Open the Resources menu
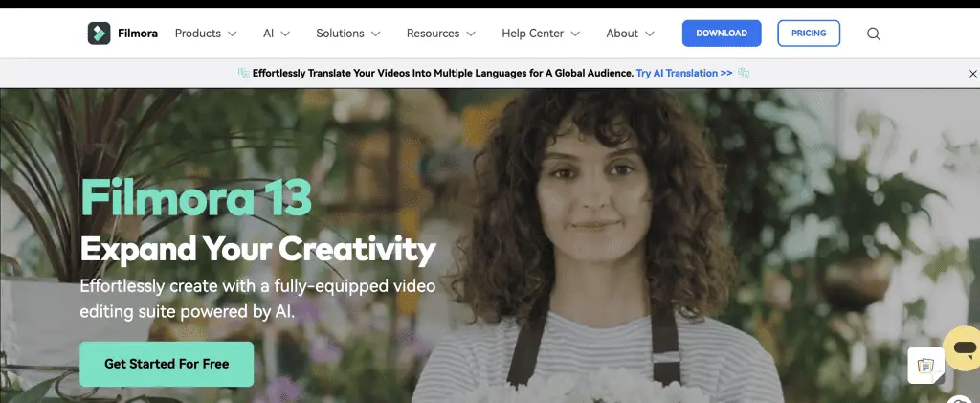980x403 pixels. (x=433, y=34)
